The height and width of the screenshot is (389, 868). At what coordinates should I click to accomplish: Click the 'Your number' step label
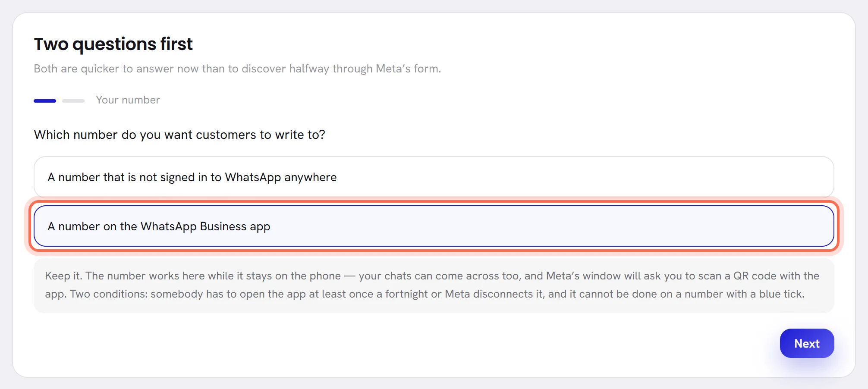pos(128,100)
